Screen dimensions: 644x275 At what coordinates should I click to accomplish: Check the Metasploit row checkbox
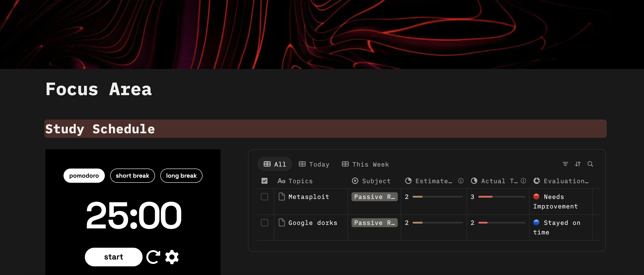[x=264, y=196]
